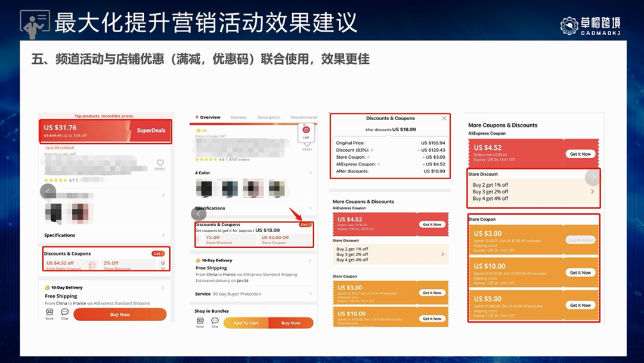This screenshot has height=363, width=644.
Task: Tap the heart wishlist icon in first screenshot
Action: click(160, 162)
